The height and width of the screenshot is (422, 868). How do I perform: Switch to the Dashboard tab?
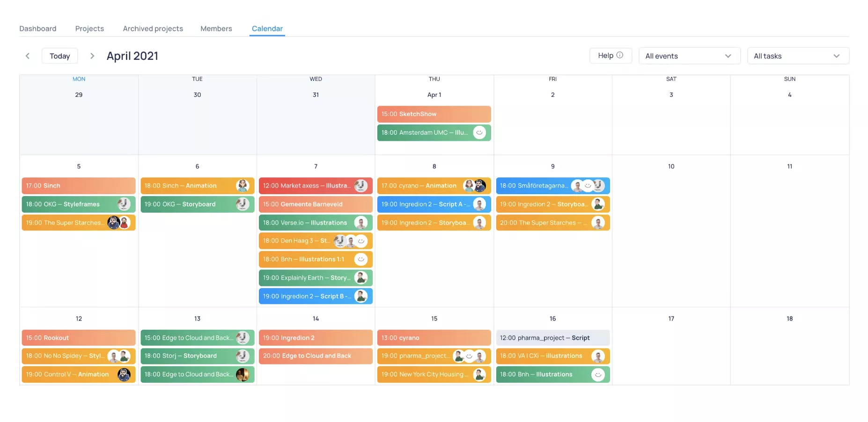(x=38, y=29)
